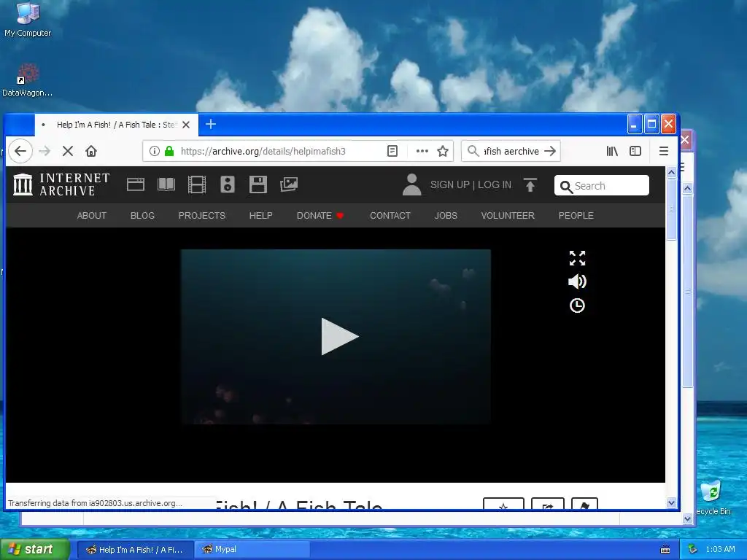Viewport: 747px width, 560px height.
Task: Open the ABOUT menu item
Action: (x=92, y=216)
